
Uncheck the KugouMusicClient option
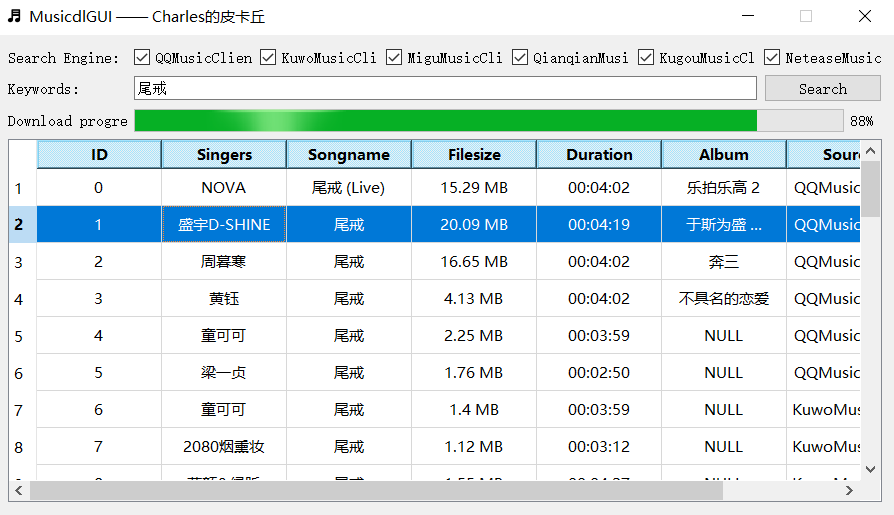click(x=646, y=58)
